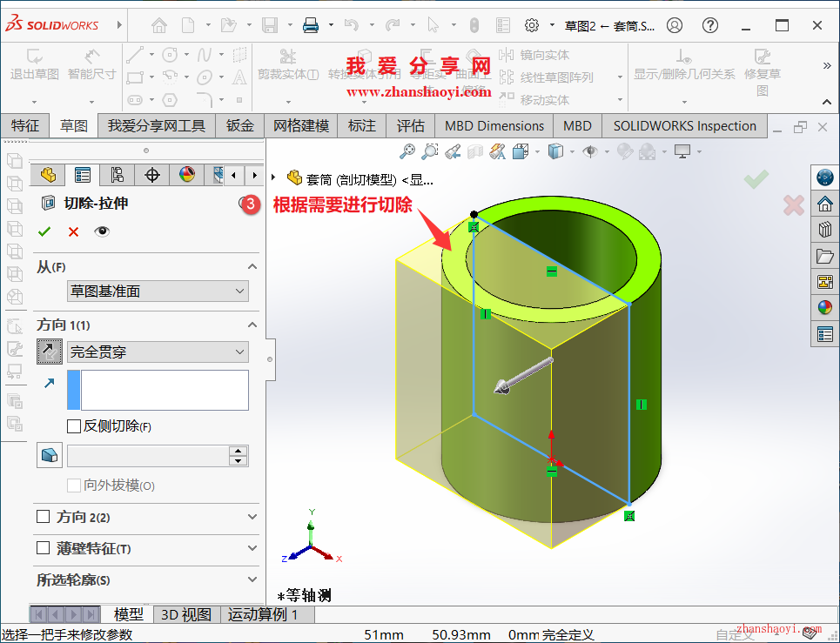Open the Custom Properties task pane icon

[825, 334]
